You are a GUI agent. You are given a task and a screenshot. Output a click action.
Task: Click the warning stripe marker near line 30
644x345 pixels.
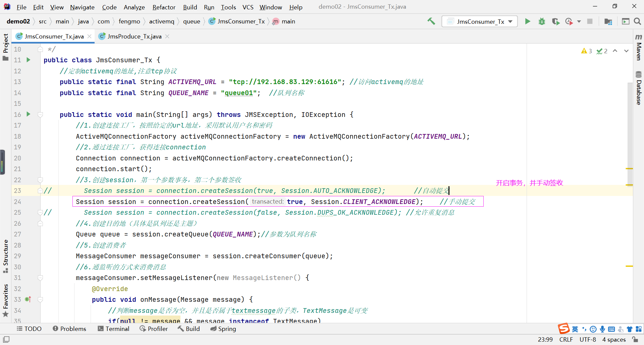629,266
